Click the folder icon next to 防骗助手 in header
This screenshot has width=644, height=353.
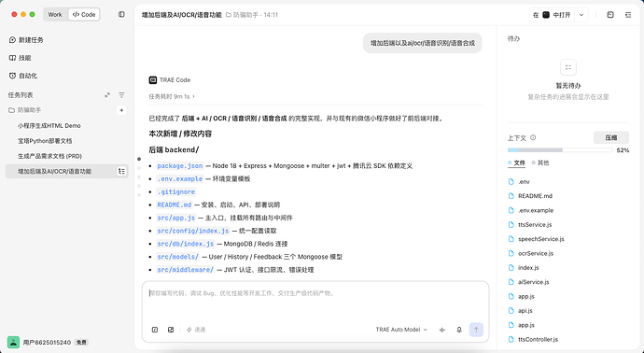pos(229,15)
